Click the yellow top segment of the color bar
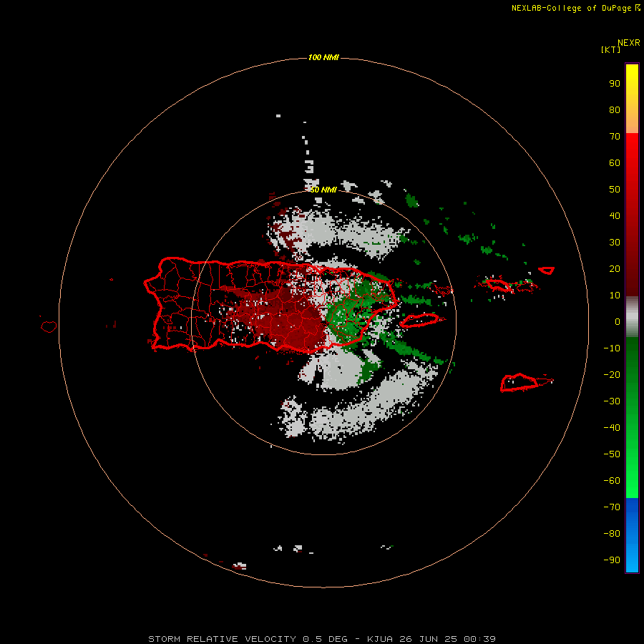This screenshot has height=644, width=644. 632,99
